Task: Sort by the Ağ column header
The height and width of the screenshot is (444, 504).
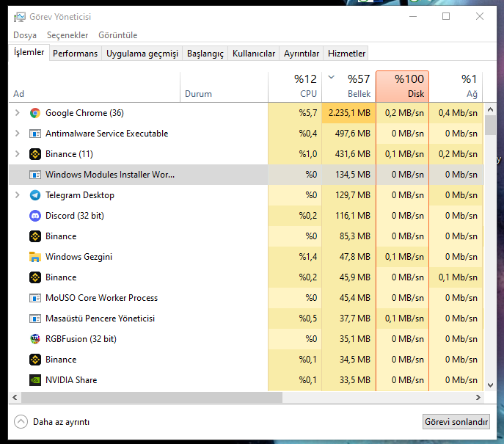Action: point(456,87)
